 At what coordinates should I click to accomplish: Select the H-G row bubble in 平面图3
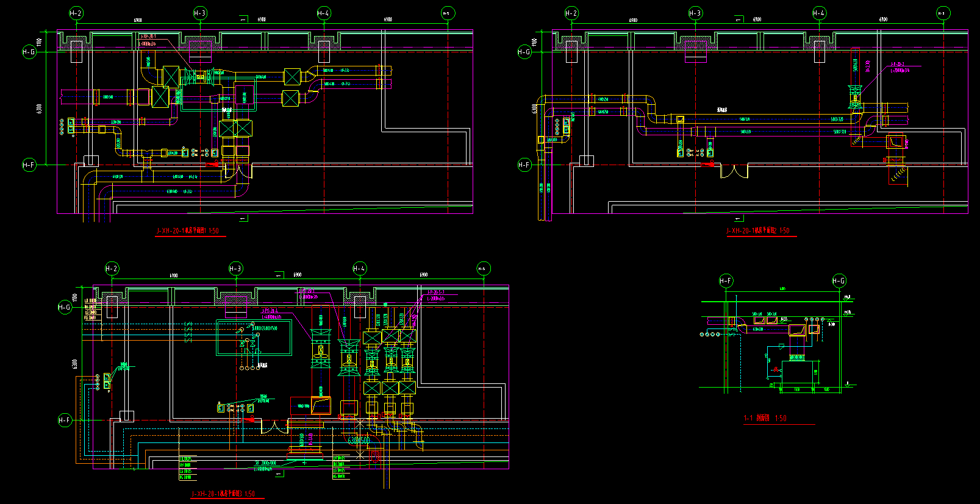pyautogui.click(x=65, y=307)
